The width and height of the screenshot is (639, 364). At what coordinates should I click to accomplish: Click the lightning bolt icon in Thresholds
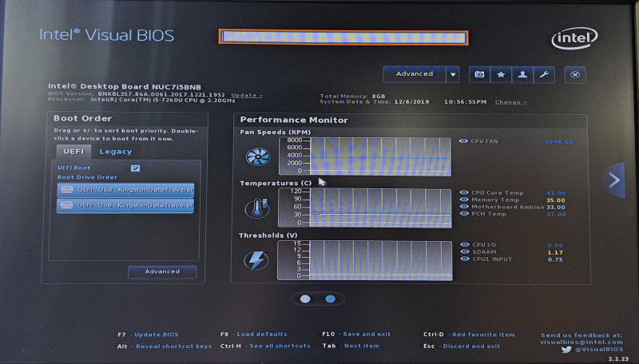[x=256, y=260]
